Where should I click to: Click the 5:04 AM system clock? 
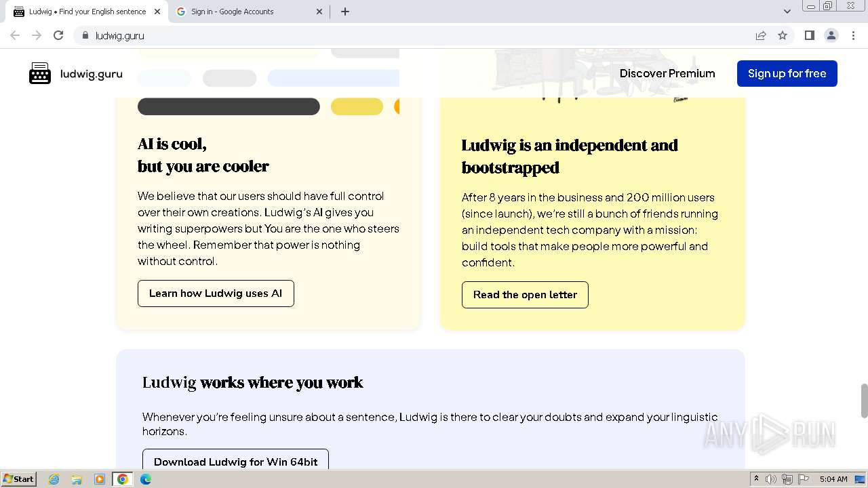point(833,479)
